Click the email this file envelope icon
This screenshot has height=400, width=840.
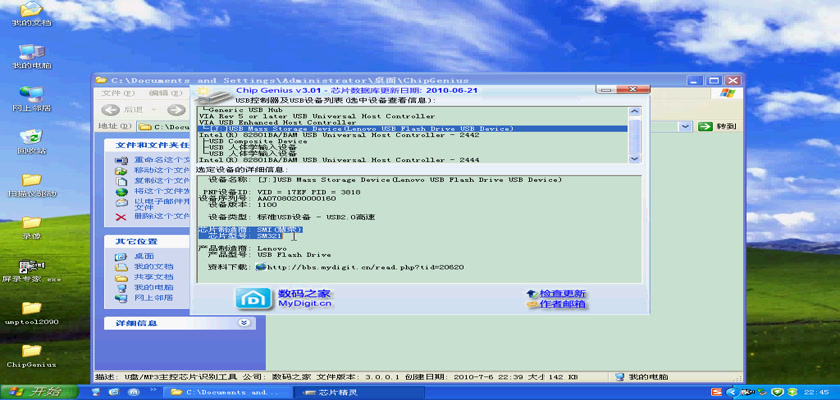122,203
